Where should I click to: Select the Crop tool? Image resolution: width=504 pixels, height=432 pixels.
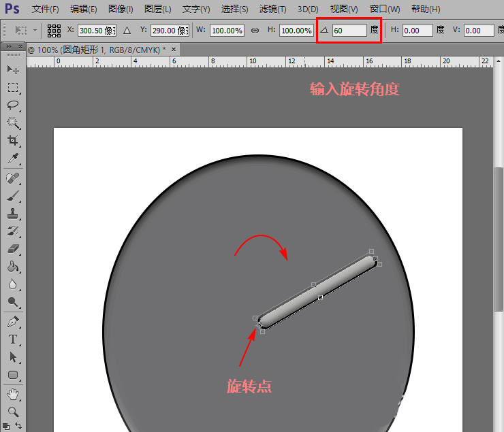point(13,141)
